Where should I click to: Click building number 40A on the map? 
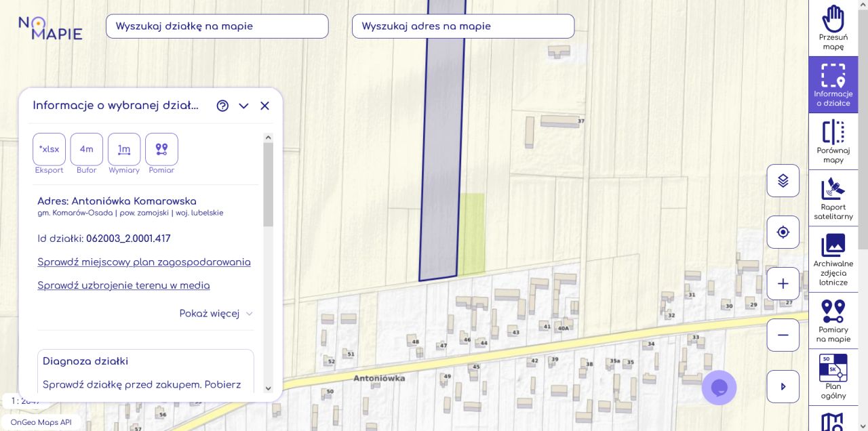(x=563, y=328)
